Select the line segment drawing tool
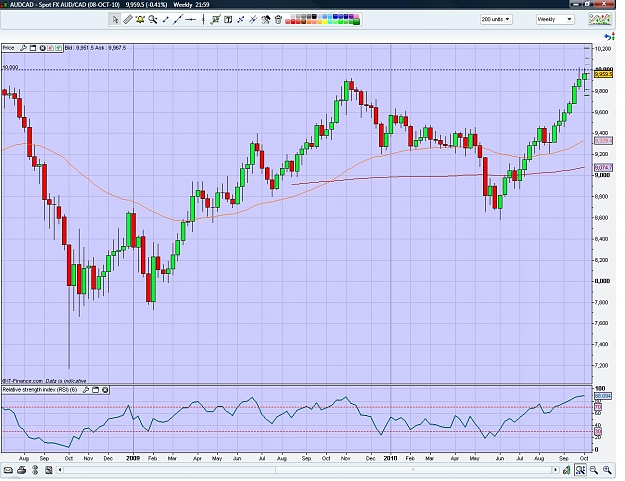This screenshot has width=625, height=481. pos(165,19)
